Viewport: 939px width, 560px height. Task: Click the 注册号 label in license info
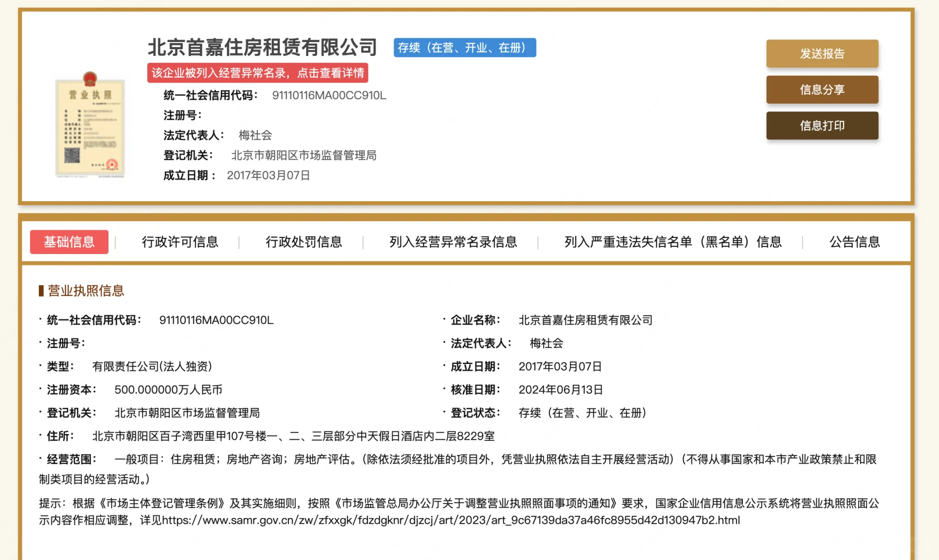pos(66,343)
